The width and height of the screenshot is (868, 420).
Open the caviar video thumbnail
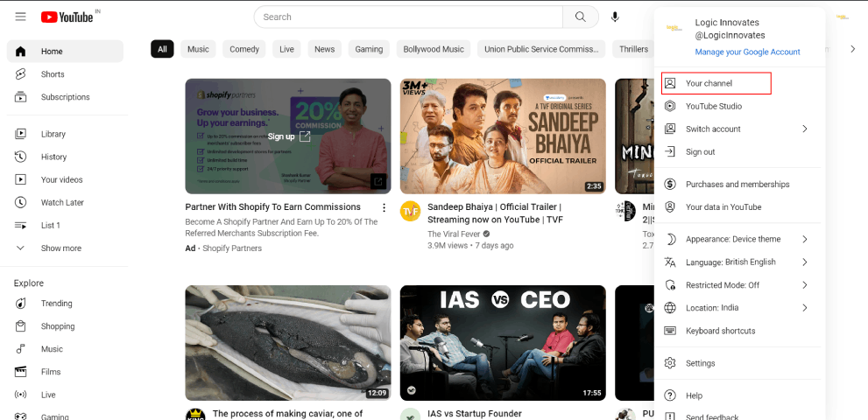coord(288,342)
